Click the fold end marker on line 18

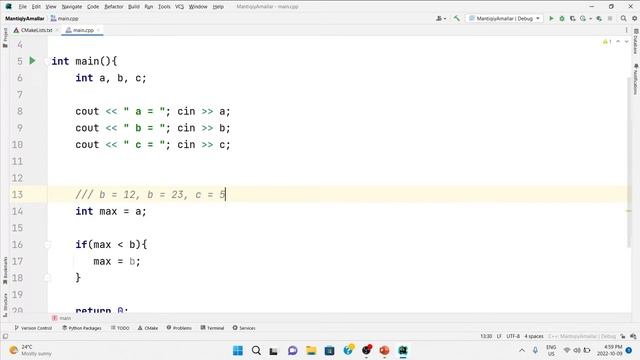coord(47,278)
